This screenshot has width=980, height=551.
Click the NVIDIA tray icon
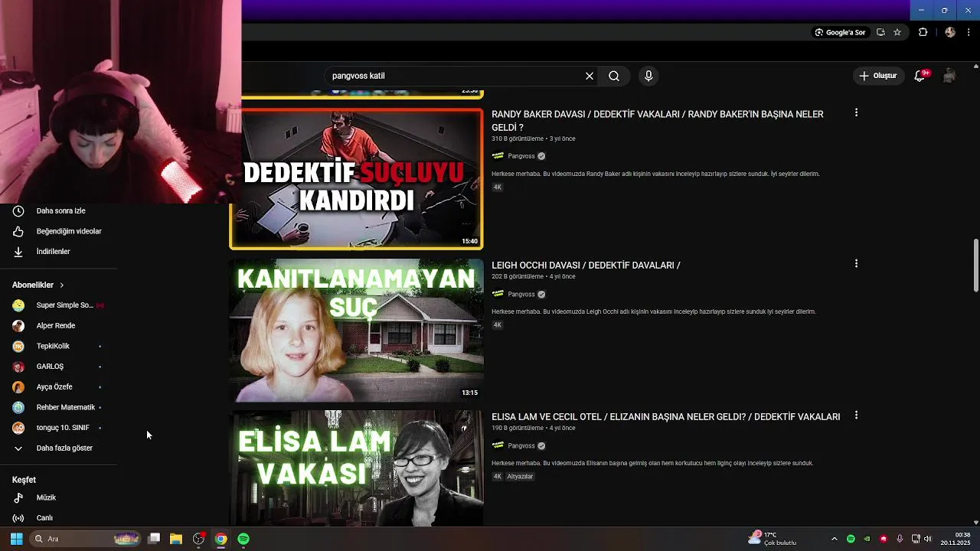coord(867,539)
